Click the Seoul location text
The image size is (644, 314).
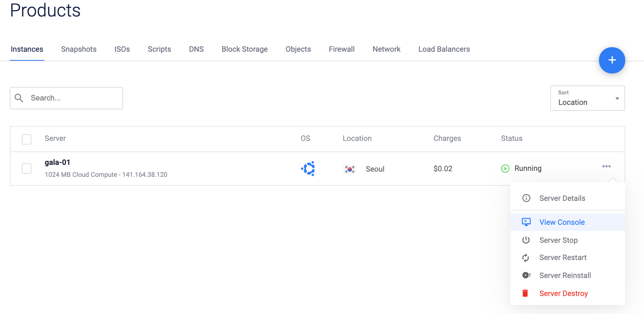click(375, 169)
